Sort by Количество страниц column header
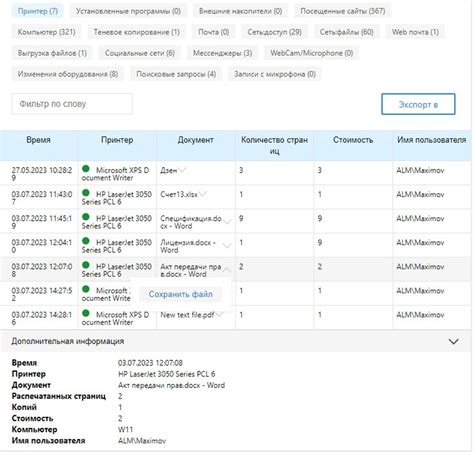Screen dimensions: 474x452 point(274,145)
